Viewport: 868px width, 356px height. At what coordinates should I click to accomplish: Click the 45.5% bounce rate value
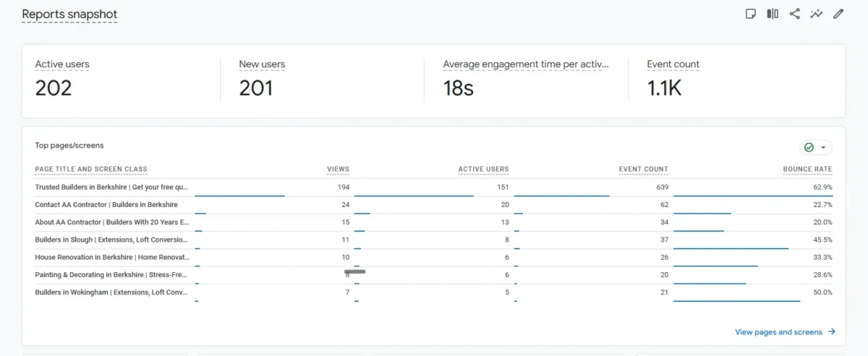tap(822, 240)
